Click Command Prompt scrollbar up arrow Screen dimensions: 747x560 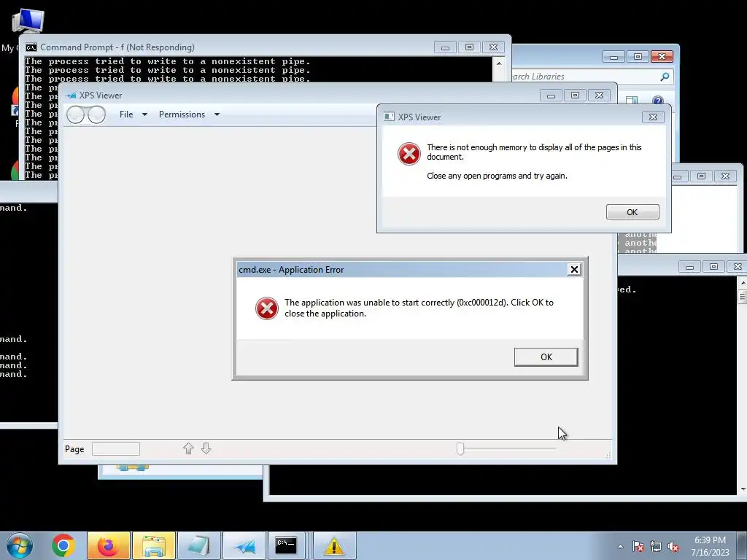click(x=499, y=63)
